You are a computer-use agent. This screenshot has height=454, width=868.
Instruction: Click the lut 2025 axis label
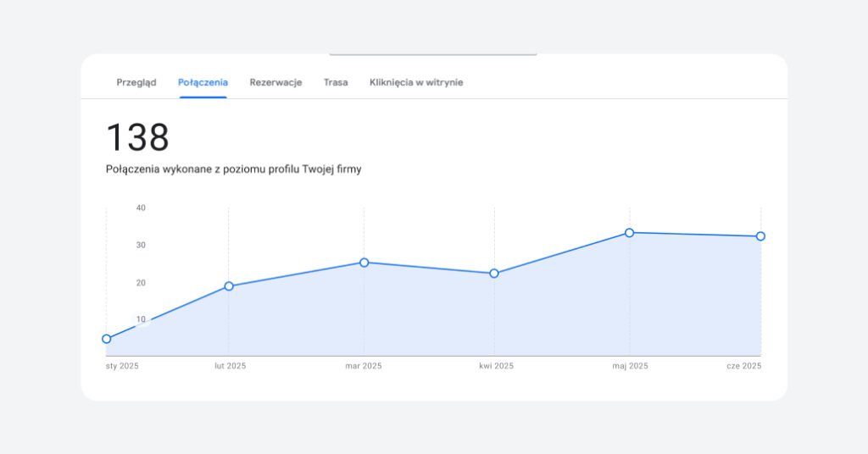coord(230,366)
